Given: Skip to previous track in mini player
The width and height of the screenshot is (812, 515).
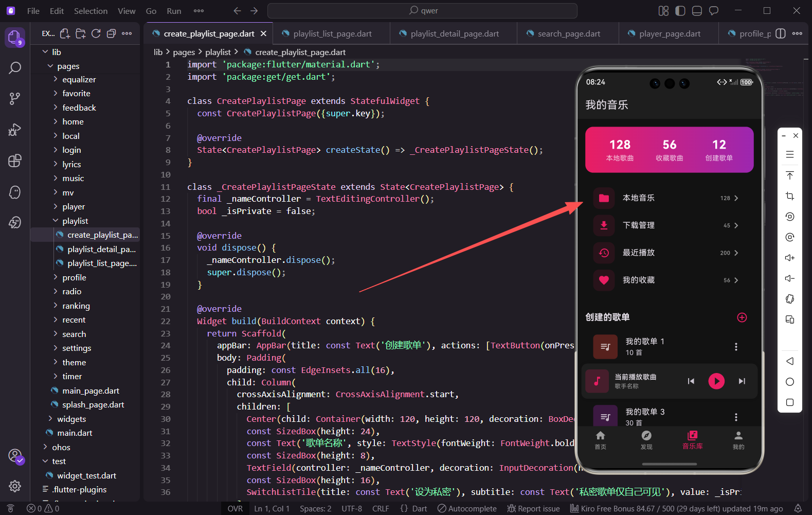Looking at the screenshot, I should click(x=691, y=381).
